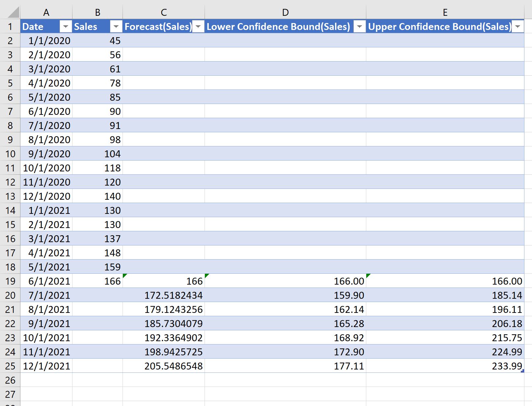Select row 19 header
Screen dimensions: 532x406
(x=10, y=281)
